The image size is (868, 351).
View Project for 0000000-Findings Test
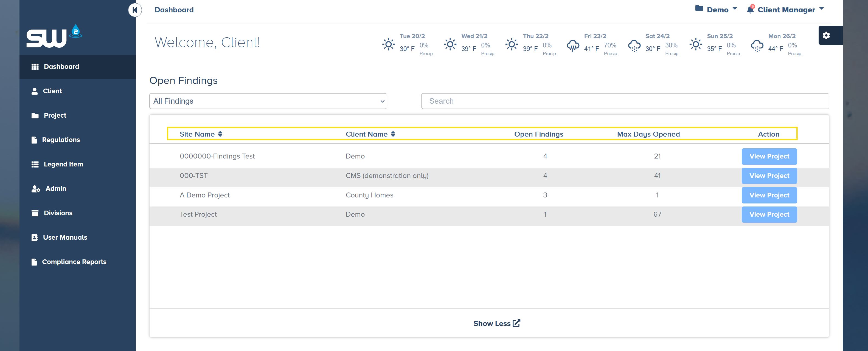[769, 156]
